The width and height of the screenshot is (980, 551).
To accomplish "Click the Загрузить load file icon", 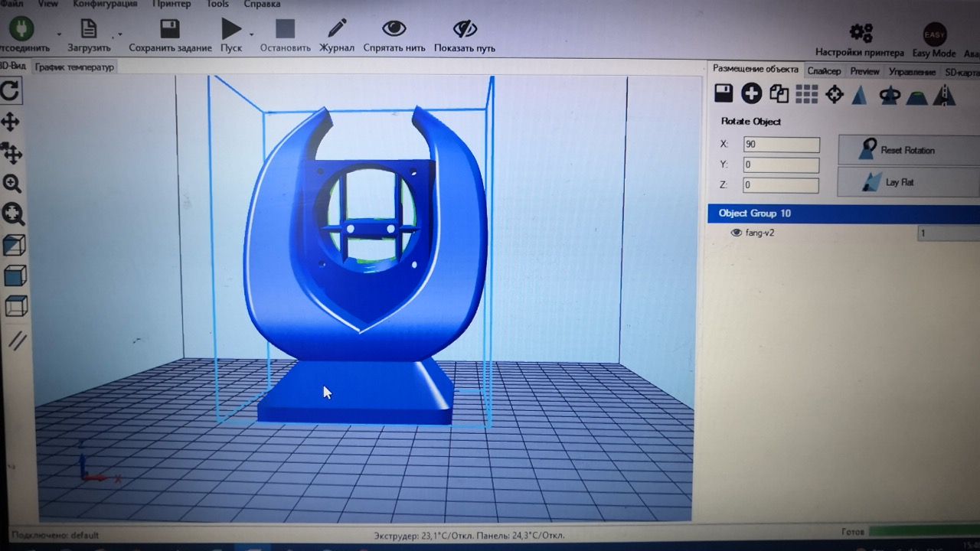I will pyautogui.click(x=90, y=29).
